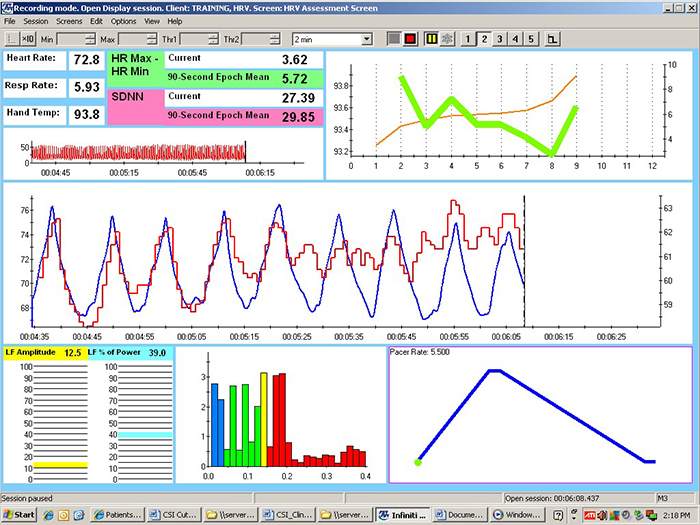Click the screen layout icon after button 5
This screenshot has height=525, width=700.
(551, 38)
